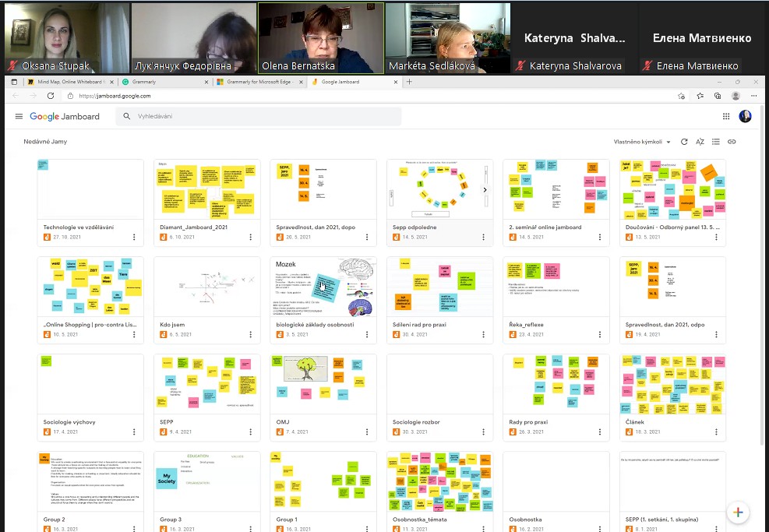Select Olena Bernatska's video tile
The height and width of the screenshot is (532, 769).
click(320, 37)
